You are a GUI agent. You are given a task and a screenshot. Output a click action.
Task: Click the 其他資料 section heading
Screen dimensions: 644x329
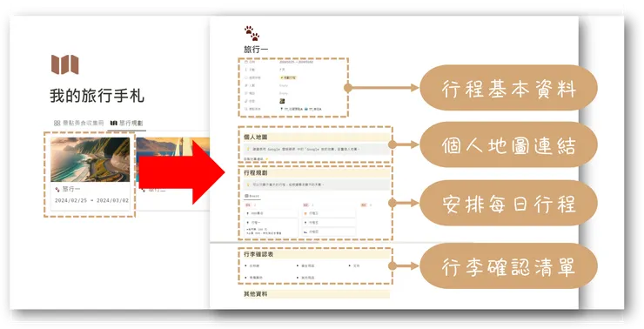tap(256, 294)
